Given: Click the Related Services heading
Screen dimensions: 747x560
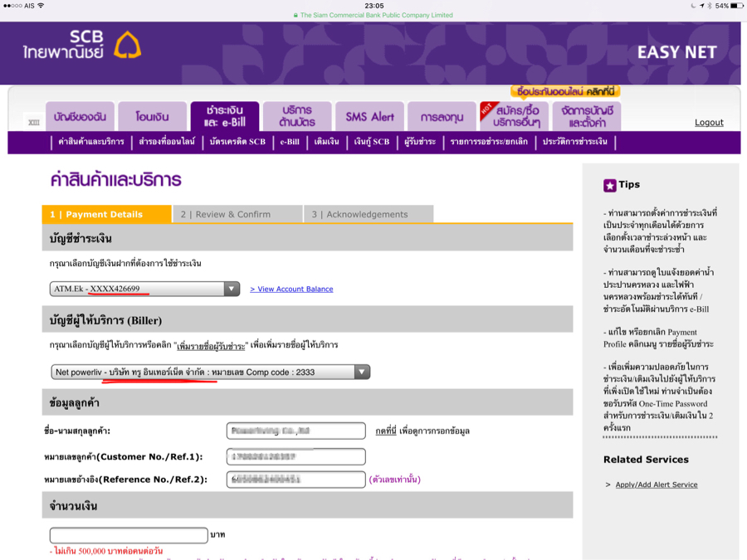Looking at the screenshot, I should click(646, 460).
